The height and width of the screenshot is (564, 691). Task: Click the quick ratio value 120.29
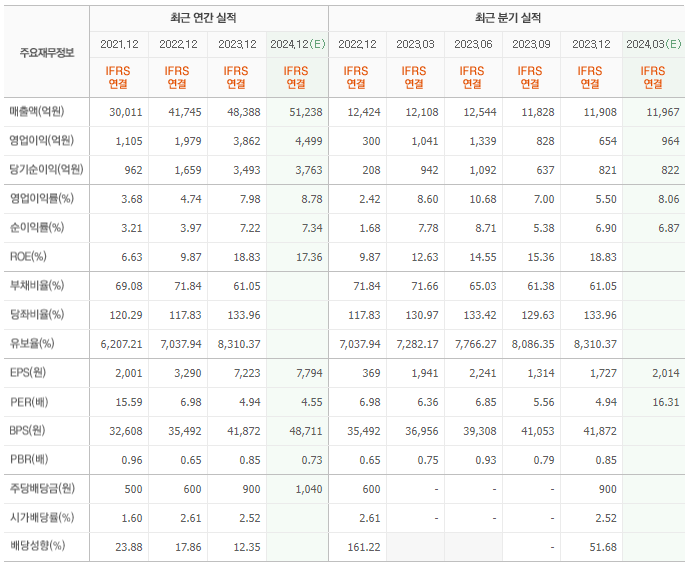click(126, 315)
